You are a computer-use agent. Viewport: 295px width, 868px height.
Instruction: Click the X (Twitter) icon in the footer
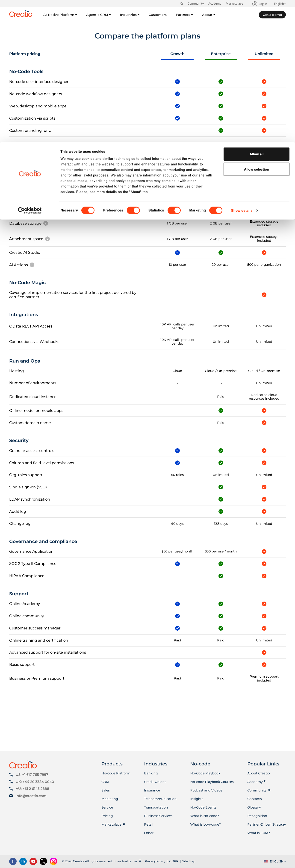coord(43,861)
